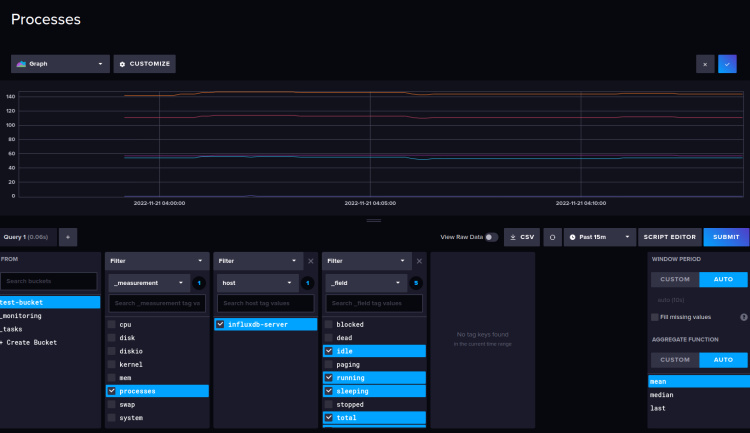Cancel editing with the X button
The height and width of the screenshot is (433, 750).
pyautogui.click(x=705, y=64)
